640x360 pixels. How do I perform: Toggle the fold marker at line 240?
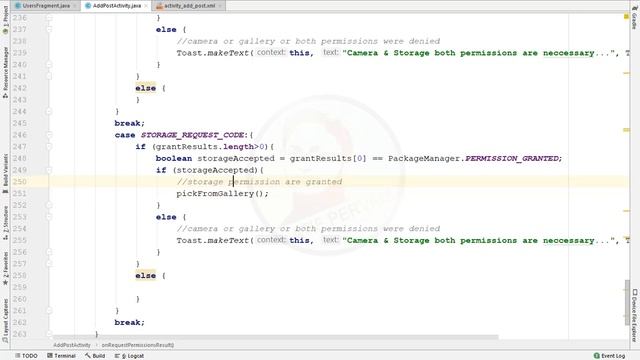click(49, 64)
